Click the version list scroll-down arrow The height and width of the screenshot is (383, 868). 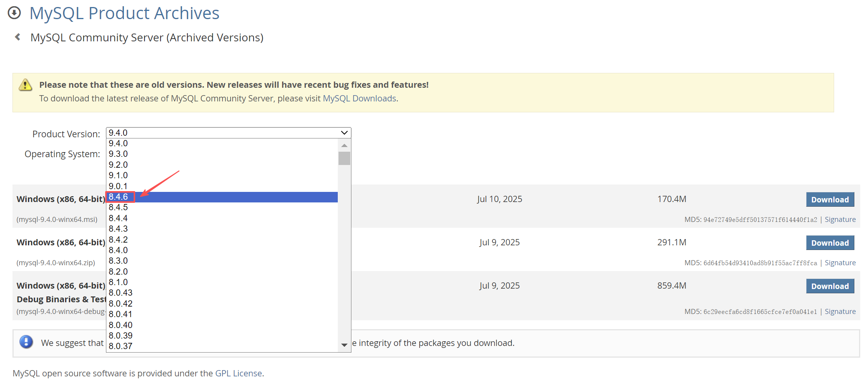(x=344, y=345)
